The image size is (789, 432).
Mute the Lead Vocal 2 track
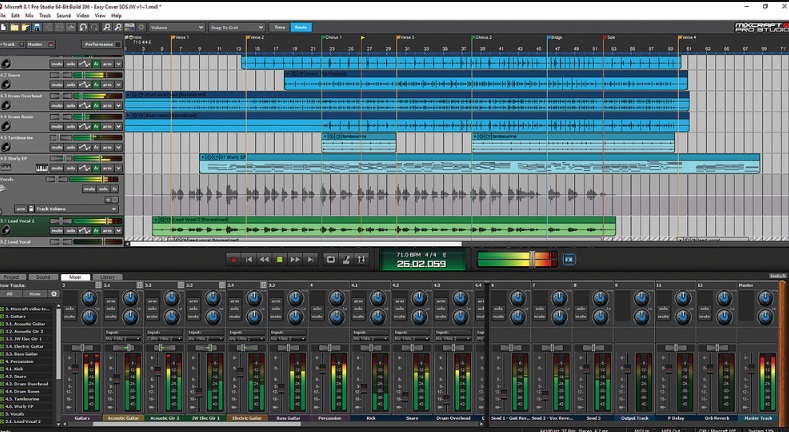click(x=56, y=231)
